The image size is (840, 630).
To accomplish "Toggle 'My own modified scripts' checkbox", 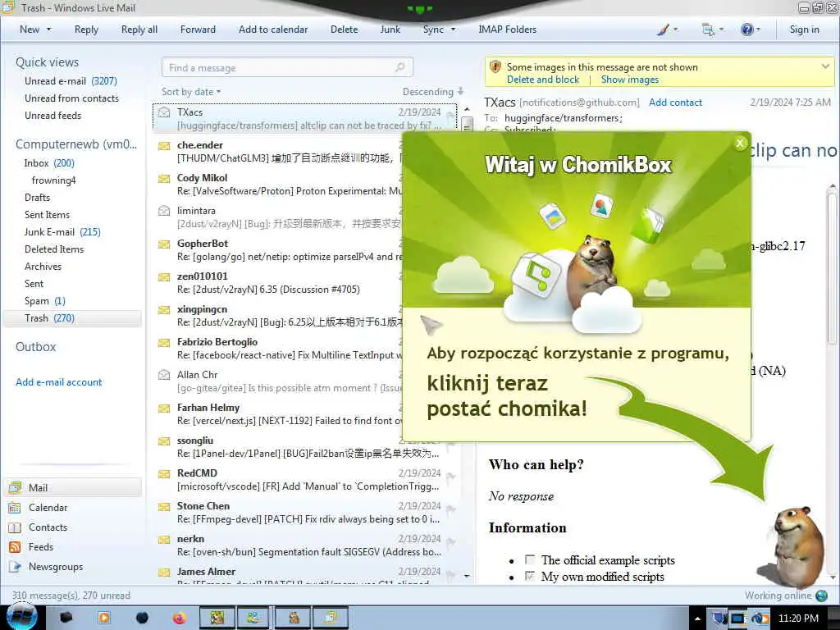I will click(x=530, y=577).
